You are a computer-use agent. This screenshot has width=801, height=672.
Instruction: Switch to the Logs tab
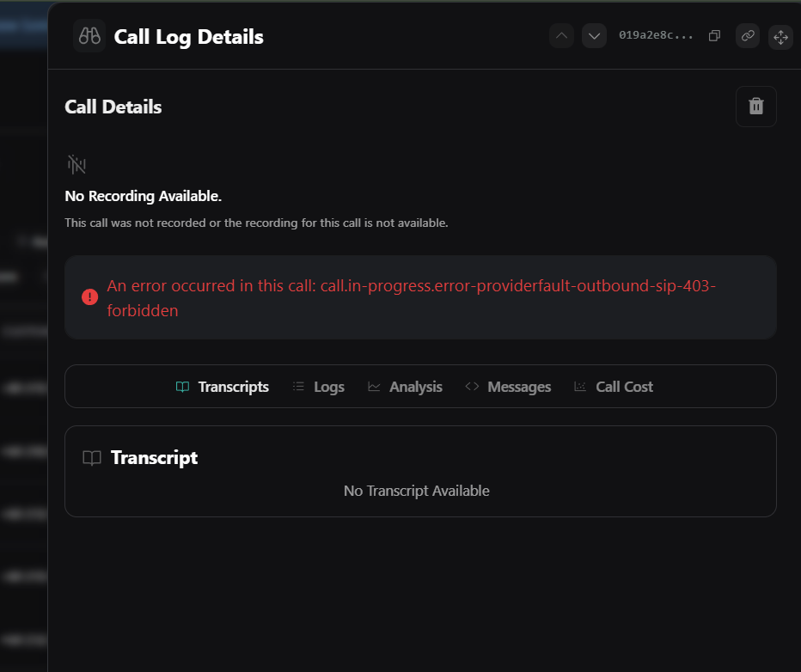(x=329, y=387)
